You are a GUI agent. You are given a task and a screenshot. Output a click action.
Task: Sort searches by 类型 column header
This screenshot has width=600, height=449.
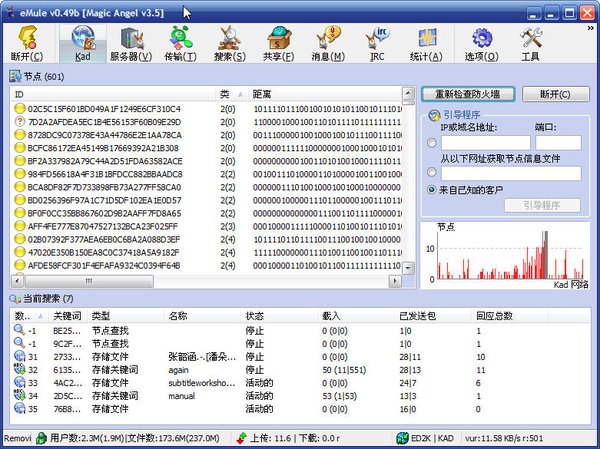click(x=126, y=316)
